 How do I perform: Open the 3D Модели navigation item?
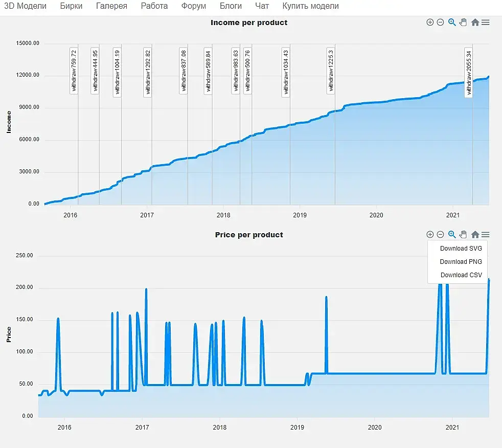point(25,6)
